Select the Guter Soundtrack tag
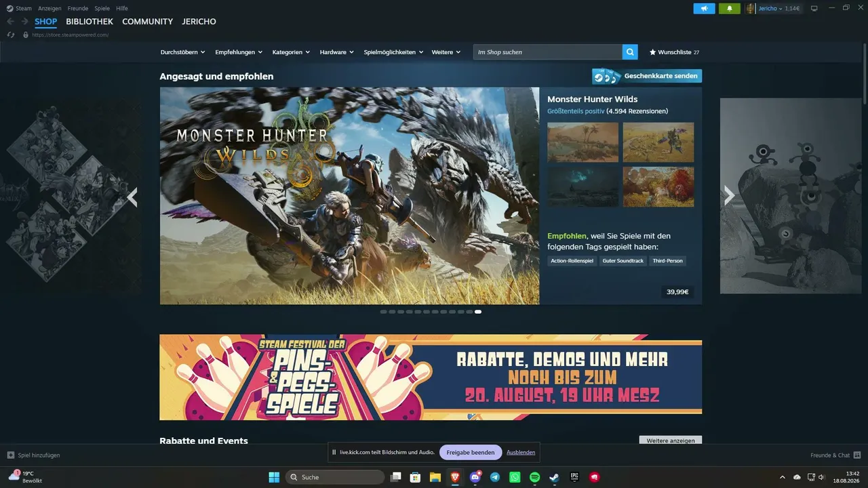 click(623, 261)
